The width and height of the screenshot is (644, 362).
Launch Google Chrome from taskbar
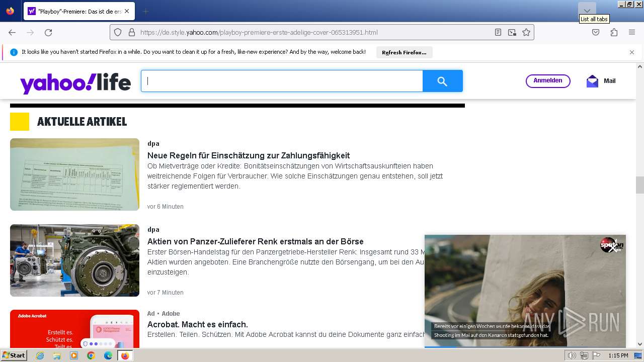pos(91,355)
